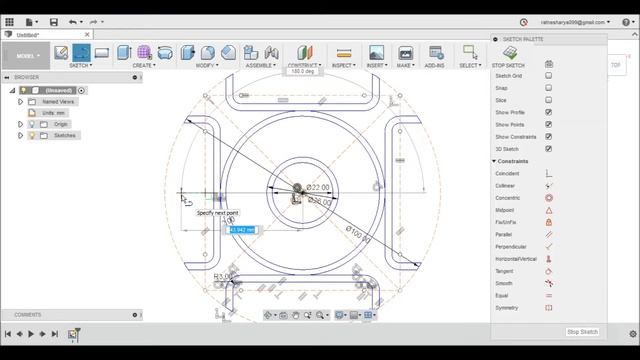Click the Chamfer modify icon
This screenshot has height=360, width=640.
229,53
